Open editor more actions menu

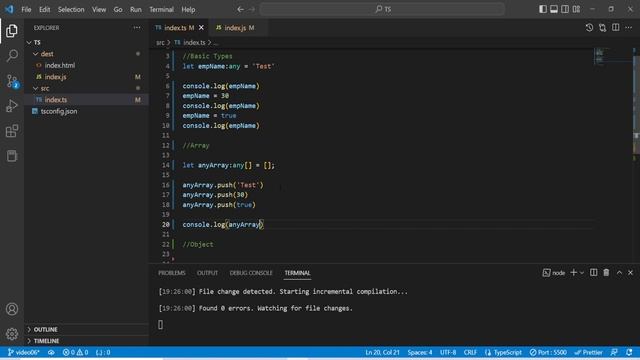[629, 28]
